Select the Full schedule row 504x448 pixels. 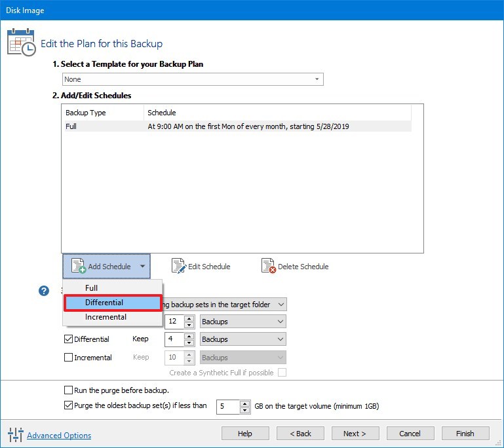238,126
